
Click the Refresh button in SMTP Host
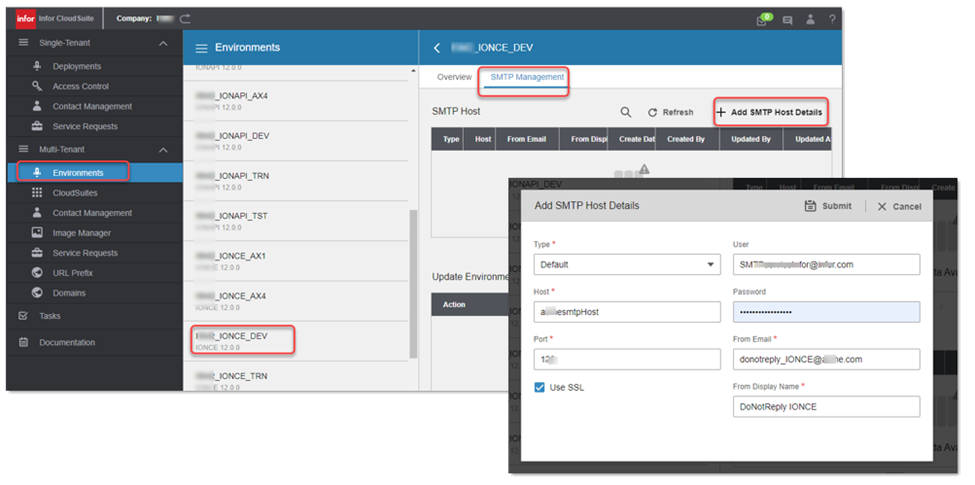pyautogui.click(x=670, y=113)
